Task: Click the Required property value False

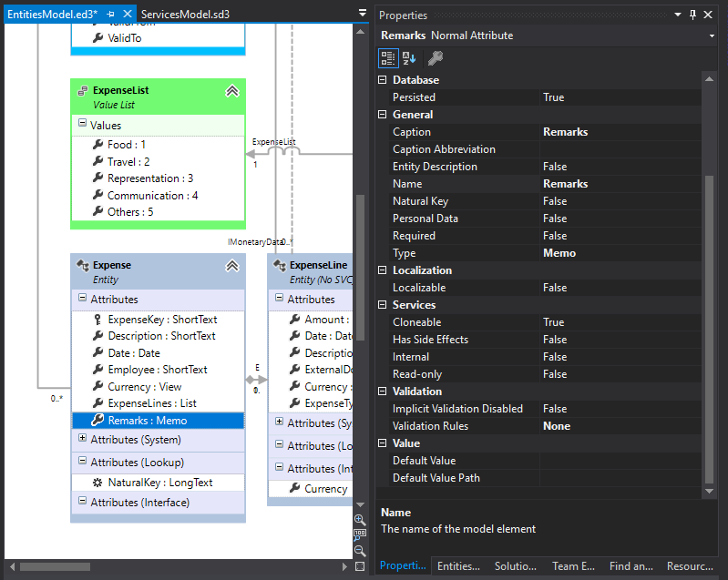Action: [x=620, y=236]
